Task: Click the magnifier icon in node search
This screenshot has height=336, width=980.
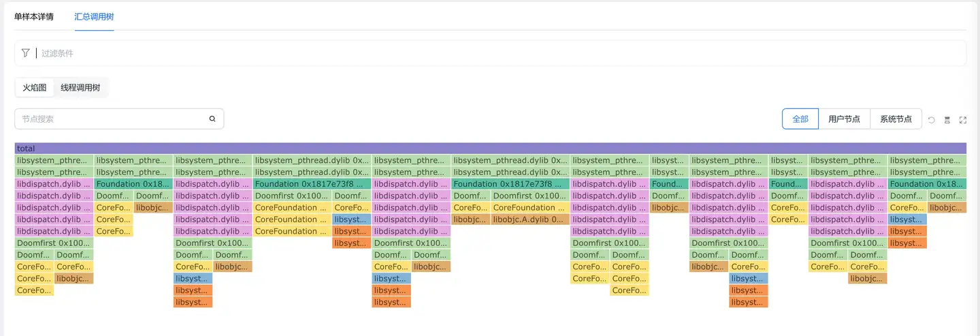Action: tap(212, 119)
